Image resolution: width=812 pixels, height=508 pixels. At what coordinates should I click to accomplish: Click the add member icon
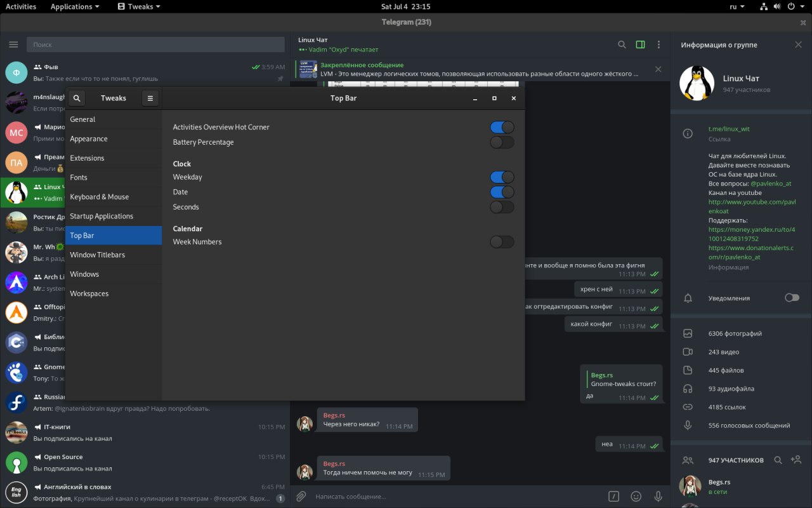[796, 460]
